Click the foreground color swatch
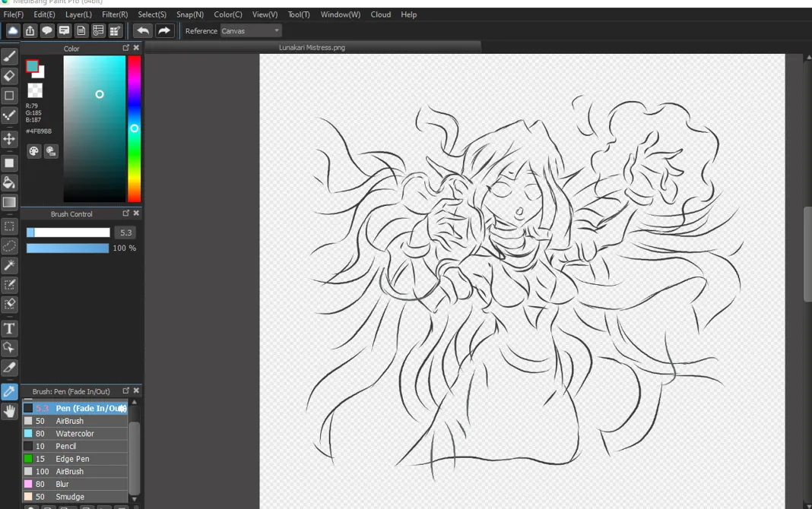 (x=32, y=65)
